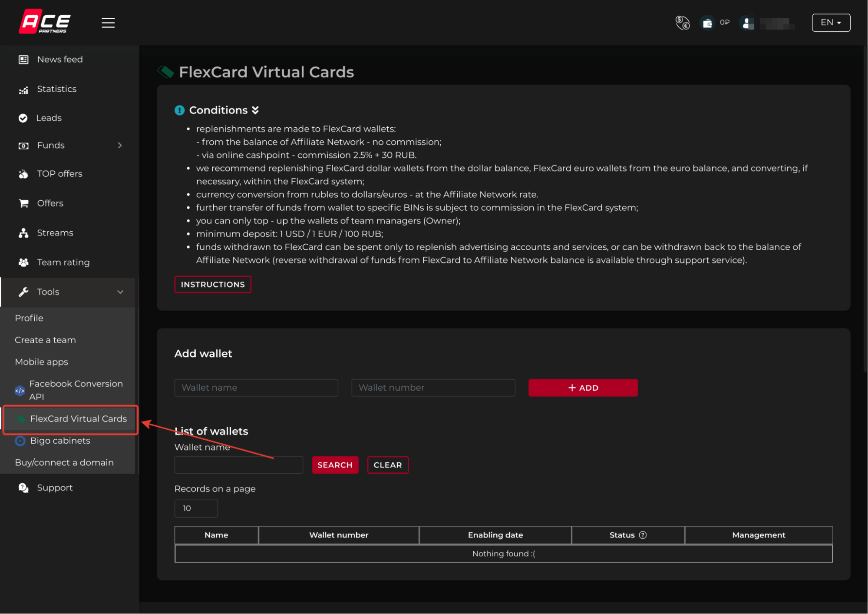868x614 pixels.
Task: Click the 0P balance text in header
Action: 725,23
